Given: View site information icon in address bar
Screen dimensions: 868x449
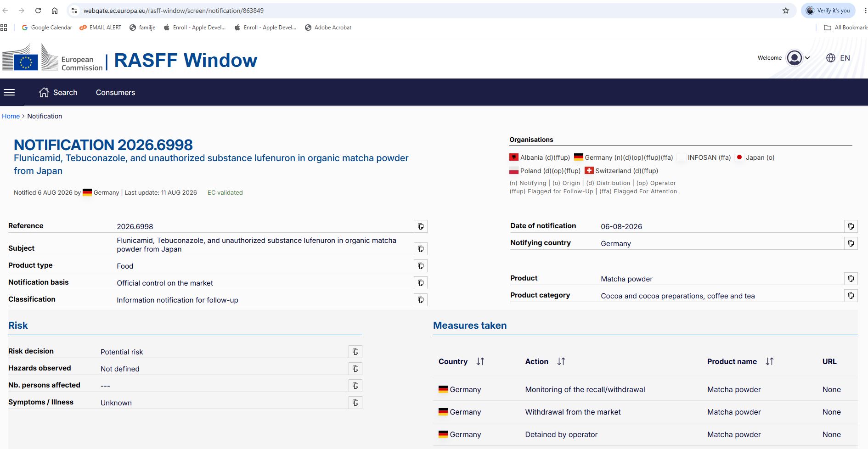Looking at the screenshot, I should point(74,11).
